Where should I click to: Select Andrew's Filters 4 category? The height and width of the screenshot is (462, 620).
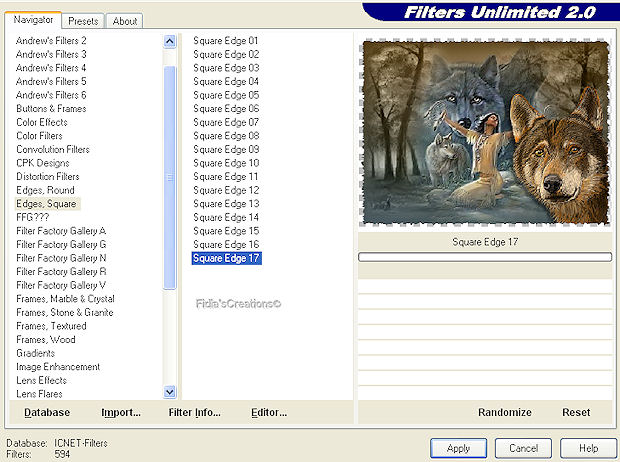pos(51,68)
